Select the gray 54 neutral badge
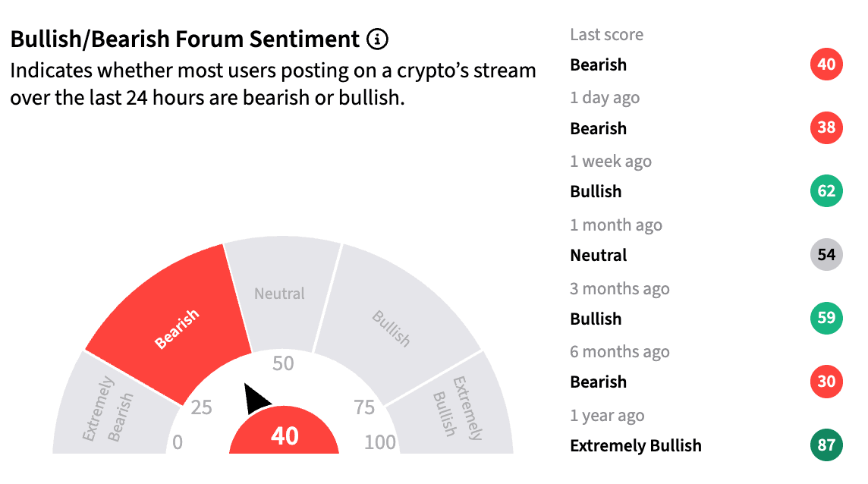This screenshot has width=868, height=484. pos(826,255)
